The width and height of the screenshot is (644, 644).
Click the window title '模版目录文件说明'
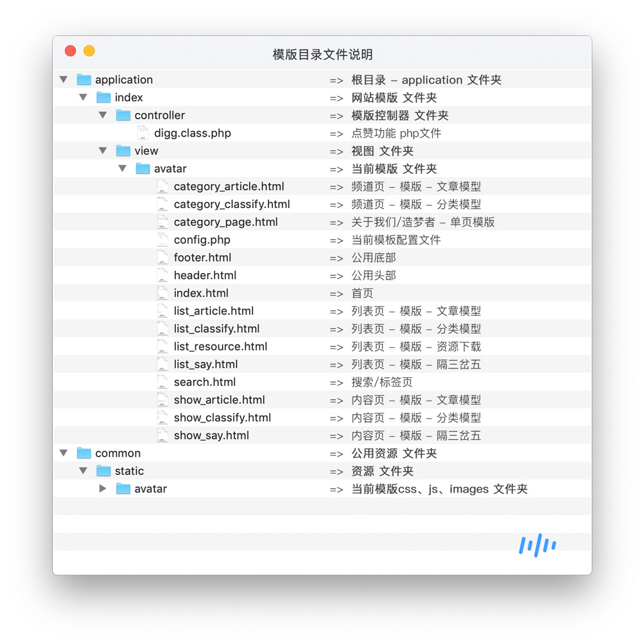323,54
